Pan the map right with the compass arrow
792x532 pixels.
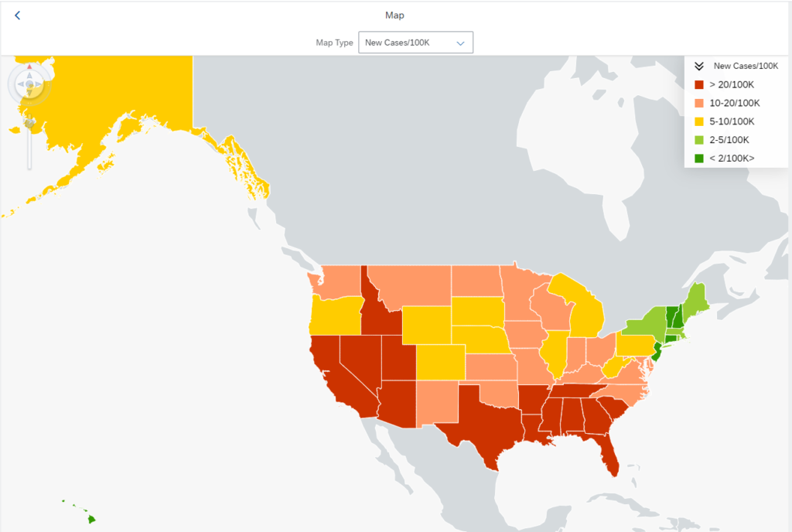click(x=39, y=84)
